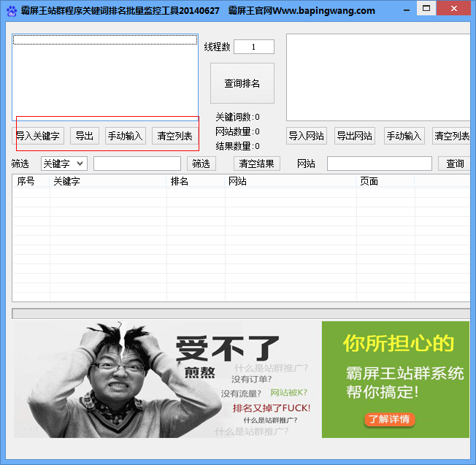Click the progress bar below results table
This screenshot has height=465, width=476.
tap(241, 314)
